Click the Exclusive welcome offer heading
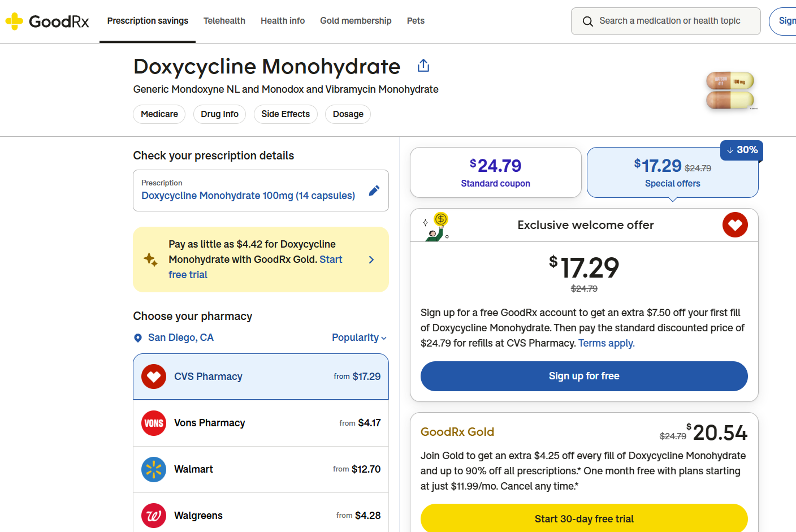The image size is (796, 532). [586, 225]
